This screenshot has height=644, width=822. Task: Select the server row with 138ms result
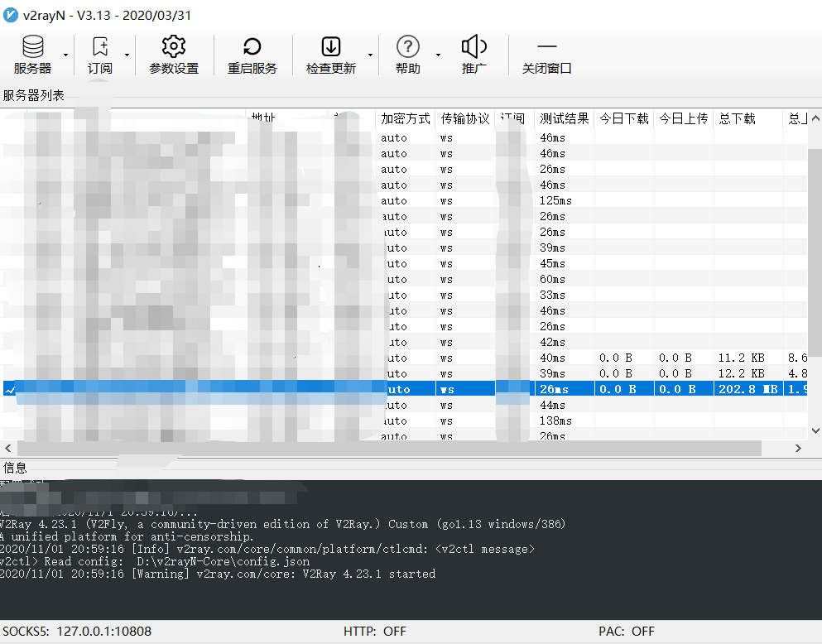(x=404, y=421)
